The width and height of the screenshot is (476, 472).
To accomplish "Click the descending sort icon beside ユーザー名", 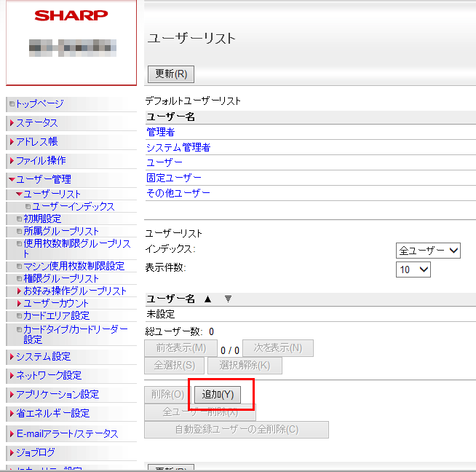I will click(227, 299).
